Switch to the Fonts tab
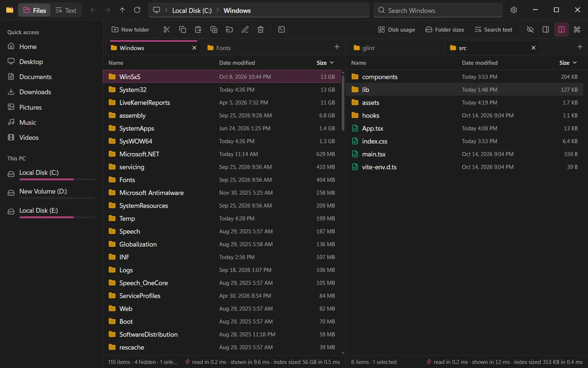The width and height of the screenshot is (588, 368). (219, 48)
